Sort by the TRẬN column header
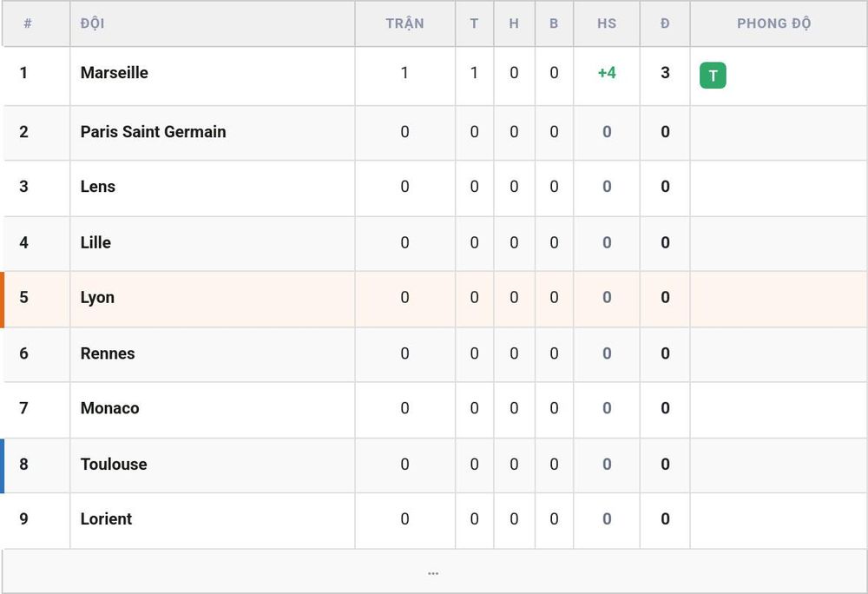Viewport: 868px width, 594px height. 404,23
